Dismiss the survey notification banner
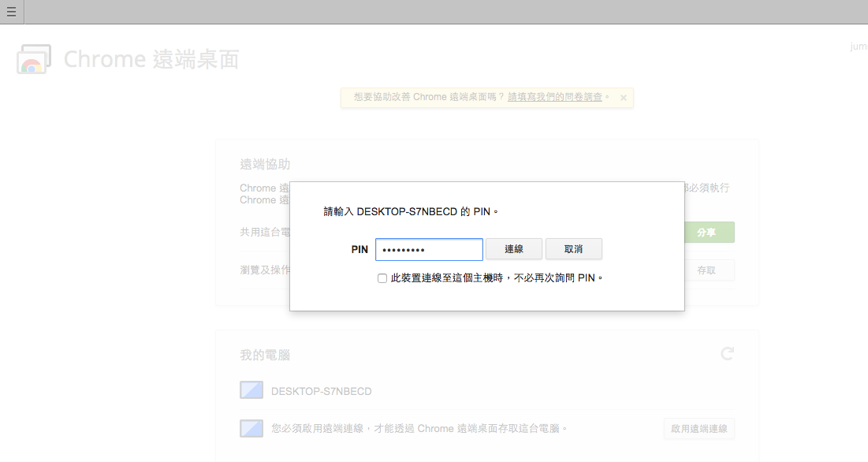Image resolution: width=868 pixels, height=462 pixels. pyautogui.click(x=624, y=98)
